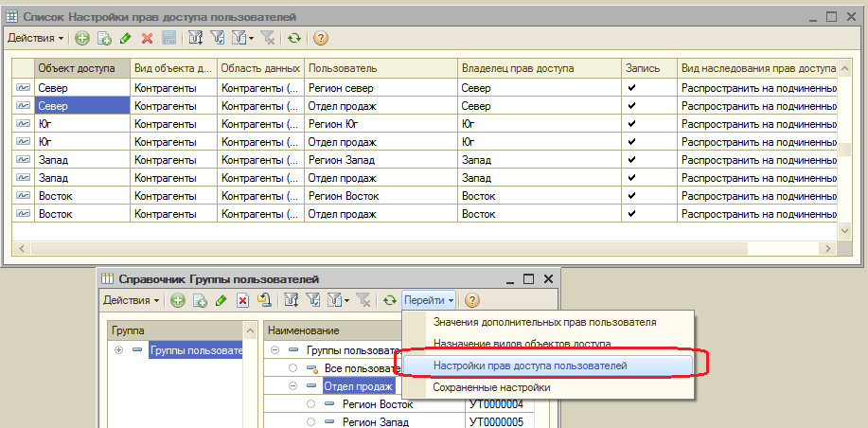Click Вид объекта доступа column header
868x428 pixels.
point(173,69)
